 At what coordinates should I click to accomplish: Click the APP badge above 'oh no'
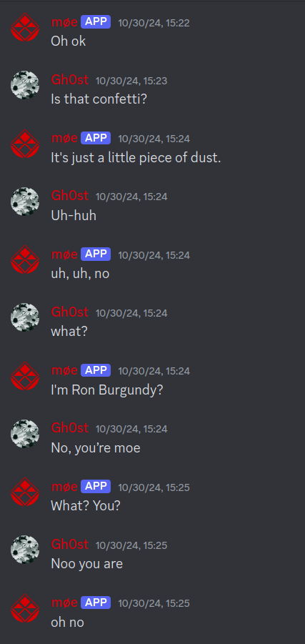pos(96,603)
